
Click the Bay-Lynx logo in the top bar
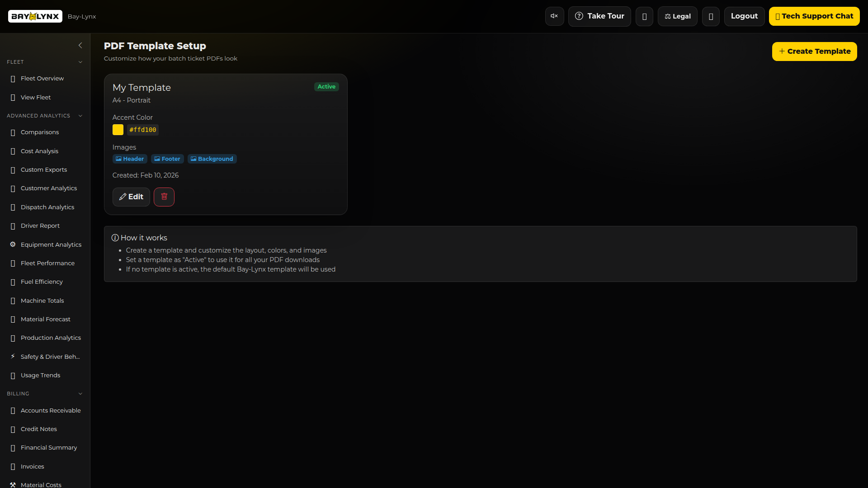pyautogui.click(x=35, y=16)
